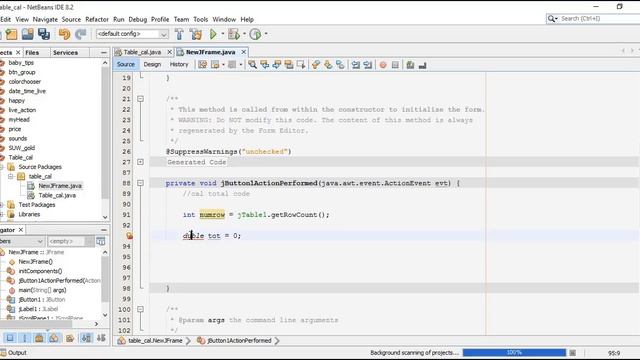640x360 pixels.
Task: Collapse the table_cal package node
Action: coord(11,176)
